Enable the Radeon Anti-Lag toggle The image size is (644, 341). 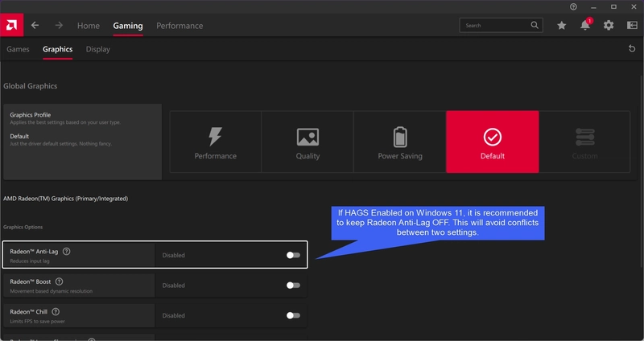coord(293,255)
